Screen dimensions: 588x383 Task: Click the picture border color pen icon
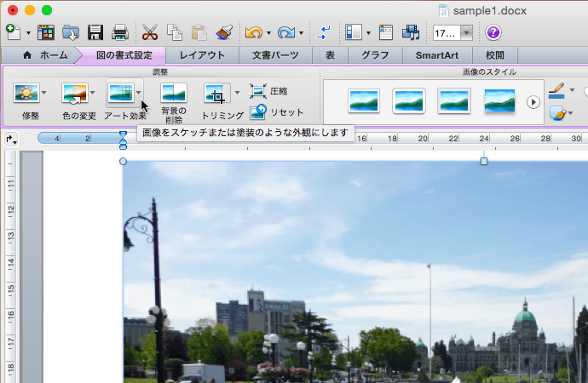coord(556,89)
